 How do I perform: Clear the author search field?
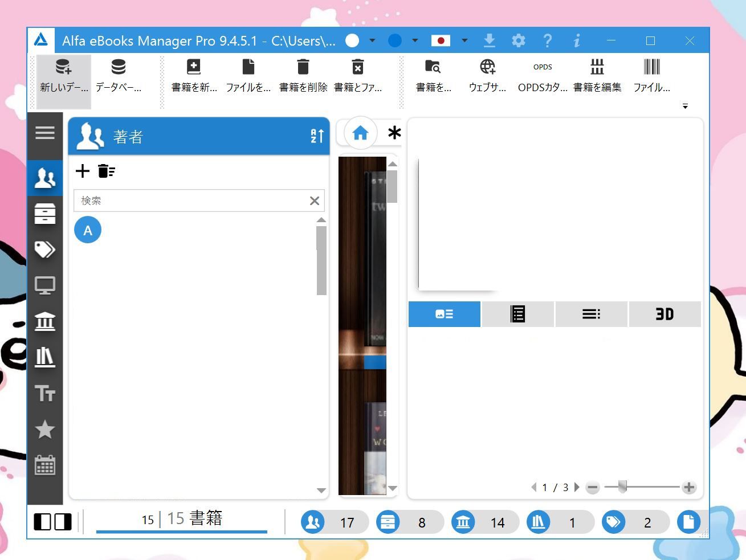[314, 201]
